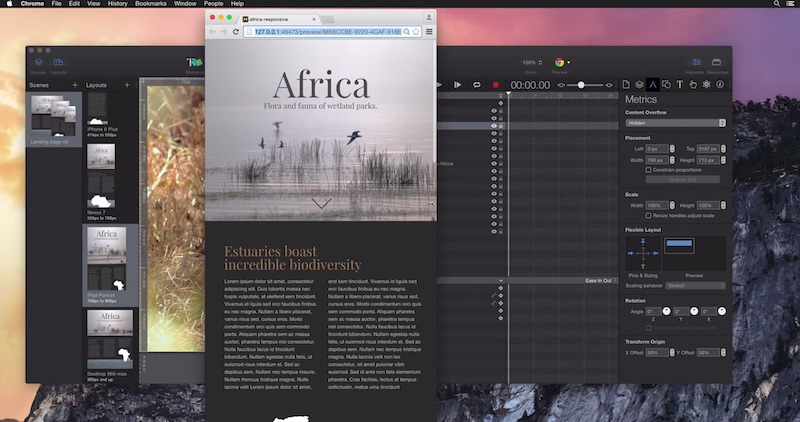Check Resize handles adjust scale

coord(650,215)
